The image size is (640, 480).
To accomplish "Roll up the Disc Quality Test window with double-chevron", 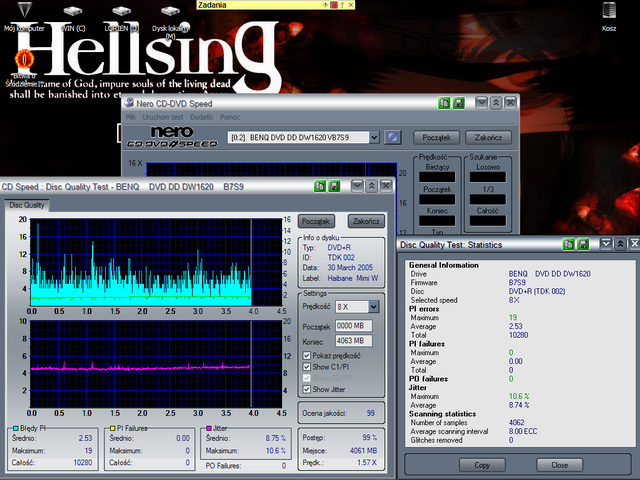I will pos(371,187).
